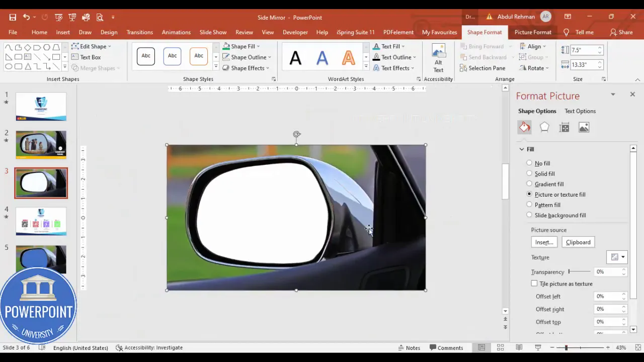Close the Format Picture pane

click(x=632, y=94)
